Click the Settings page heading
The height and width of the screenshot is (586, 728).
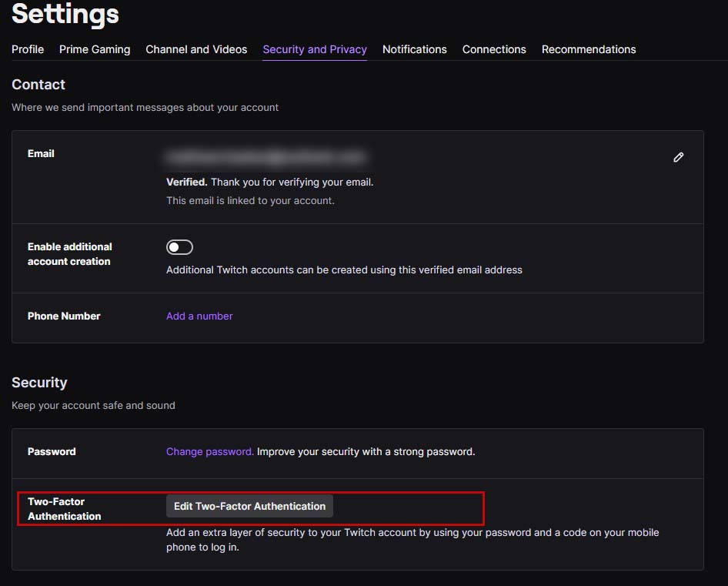[x=65, y=14]
